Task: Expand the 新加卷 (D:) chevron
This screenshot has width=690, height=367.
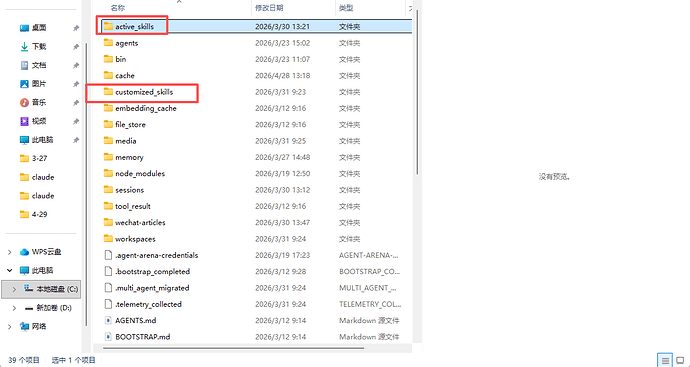Action: 14,308
